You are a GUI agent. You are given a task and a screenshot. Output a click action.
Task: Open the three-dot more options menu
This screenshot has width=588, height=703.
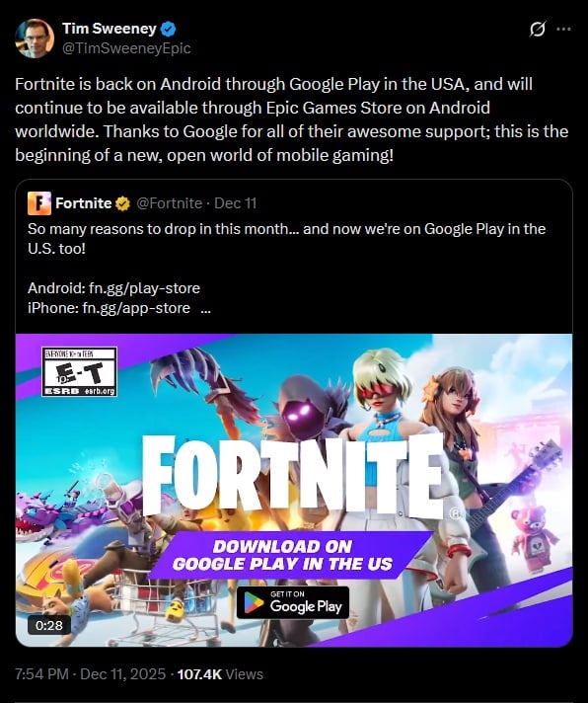563,30
